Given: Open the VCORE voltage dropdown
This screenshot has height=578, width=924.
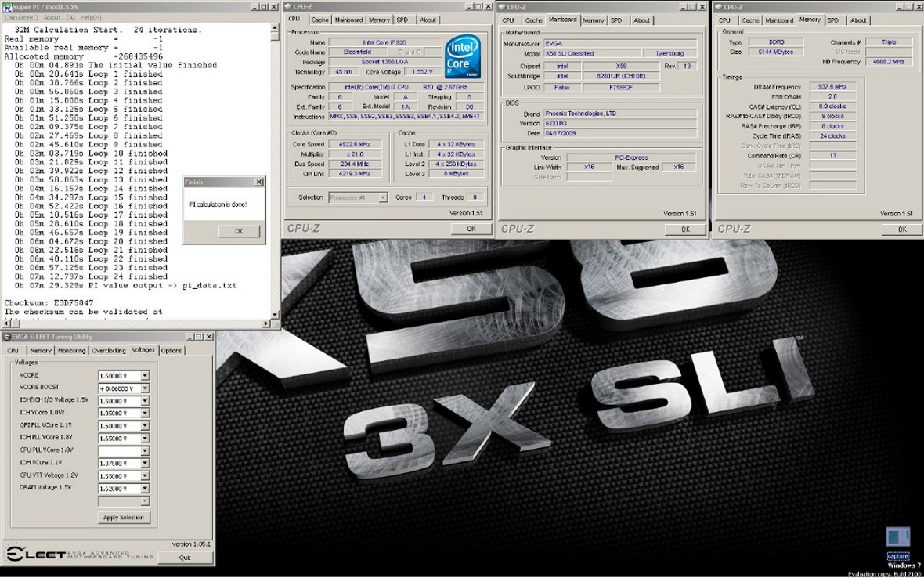Looking at the screenshot, I should point(145,375).
